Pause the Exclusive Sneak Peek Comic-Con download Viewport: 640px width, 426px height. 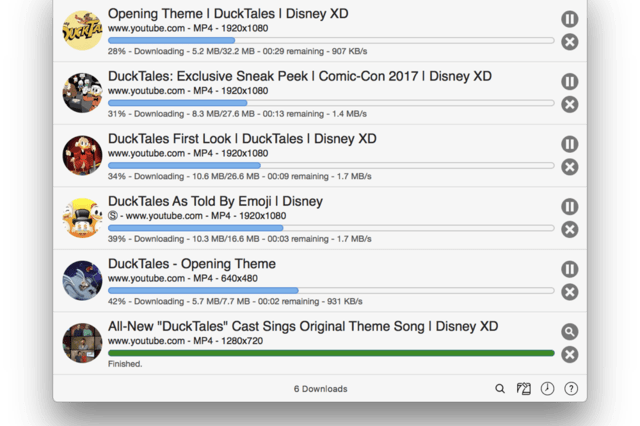[569, 81]
